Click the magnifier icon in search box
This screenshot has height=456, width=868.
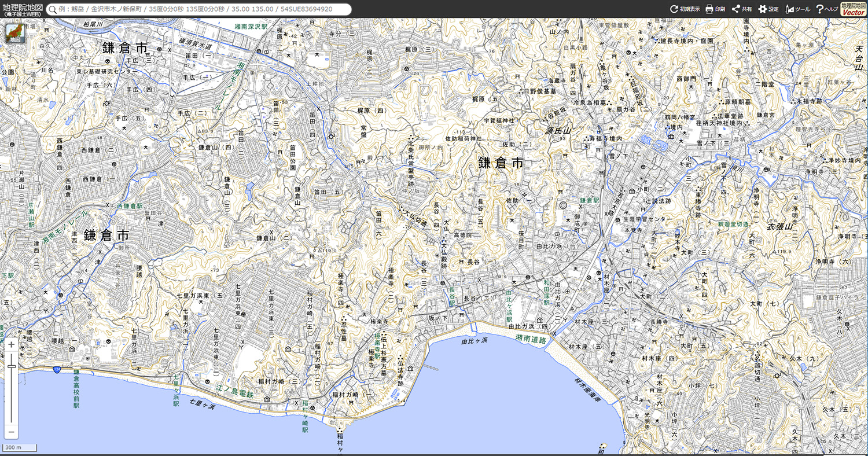[x=53, y=9]
